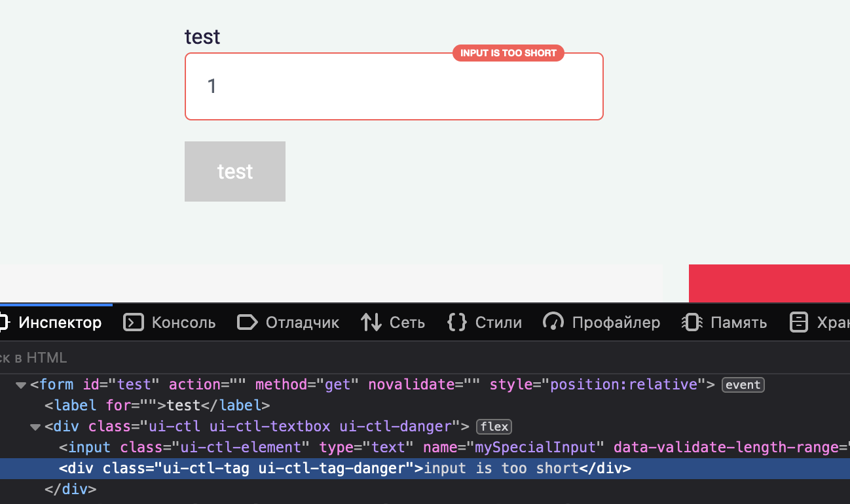
Task: Open the Стили style editor tab
Action: tap(485, 322)
